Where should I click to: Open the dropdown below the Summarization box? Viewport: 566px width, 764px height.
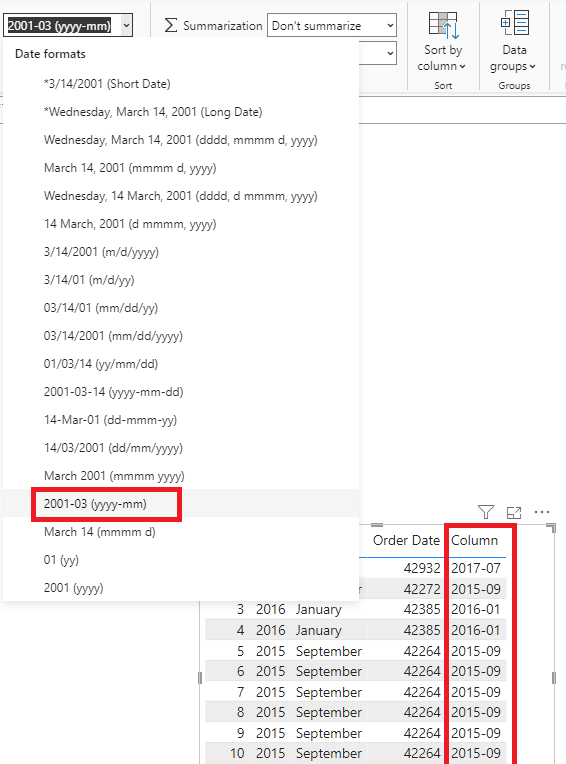pyautogui.click(x=378, y=53)
